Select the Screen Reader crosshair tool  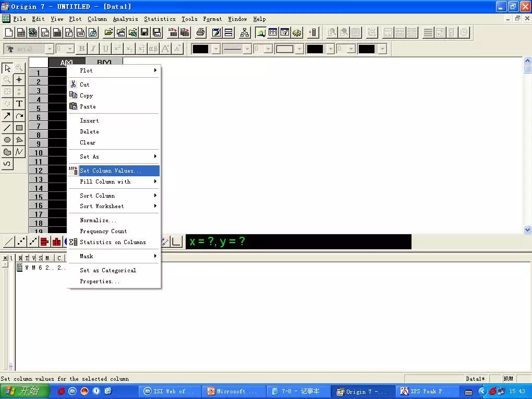pyautogui.click(x=19, y=80)
